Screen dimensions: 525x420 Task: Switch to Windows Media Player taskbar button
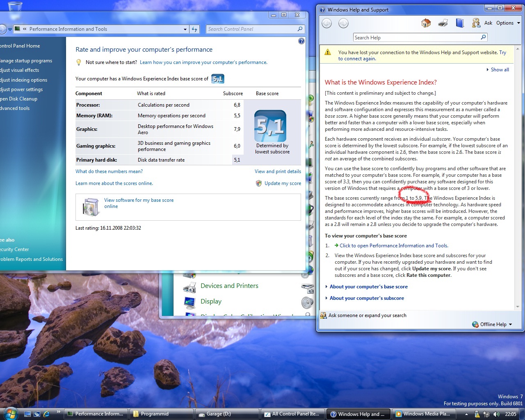424,414
